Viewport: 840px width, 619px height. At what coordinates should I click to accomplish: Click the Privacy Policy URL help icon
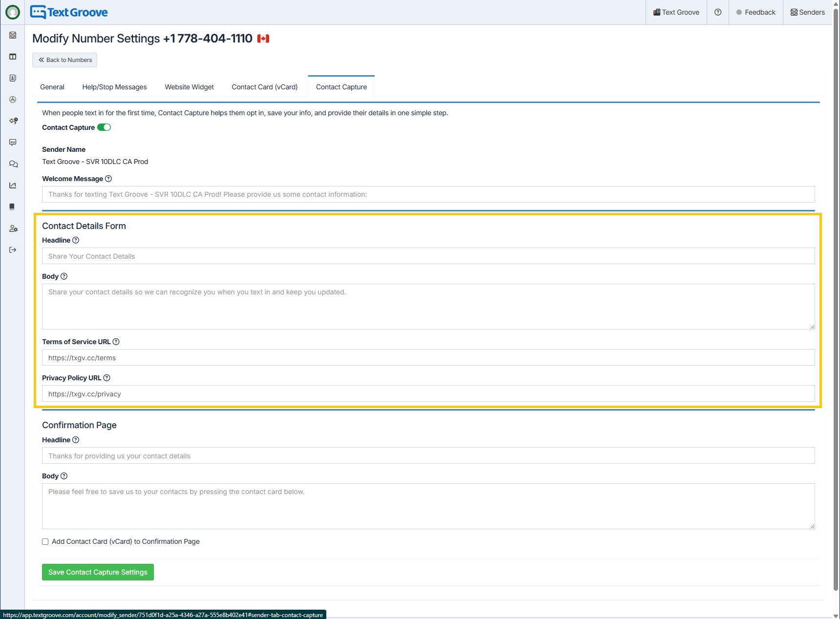click(x=106, y=378)
